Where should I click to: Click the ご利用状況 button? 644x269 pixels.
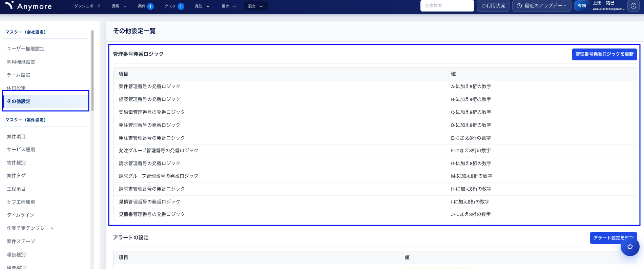(x=493, y=6)
